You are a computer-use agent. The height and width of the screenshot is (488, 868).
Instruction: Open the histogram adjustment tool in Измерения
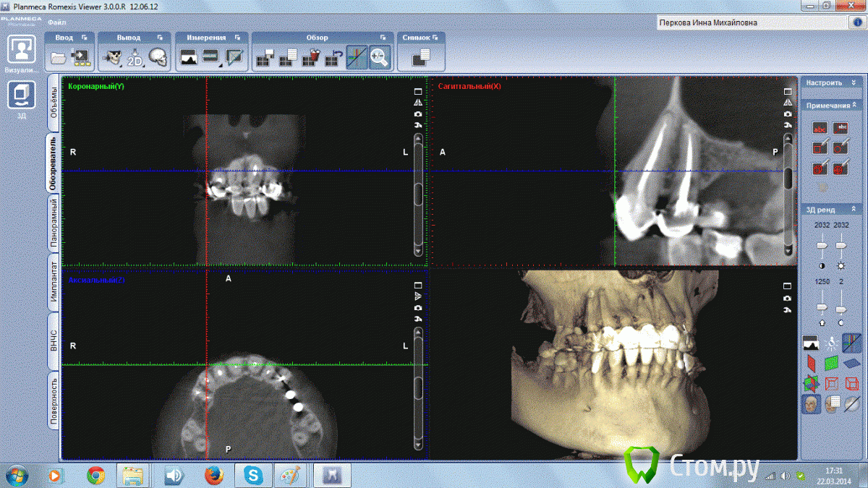pyautogui.click(x=189, y=57)
